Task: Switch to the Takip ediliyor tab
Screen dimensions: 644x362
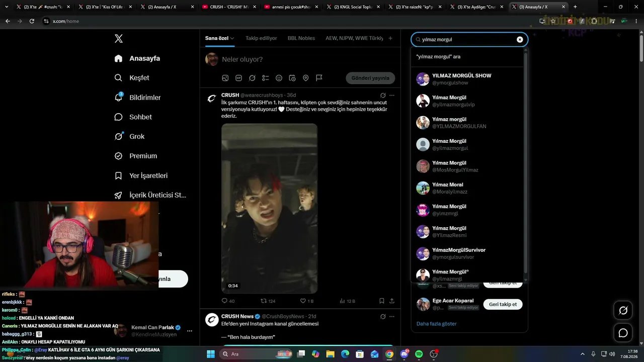Action: click(x=261, y=38)
